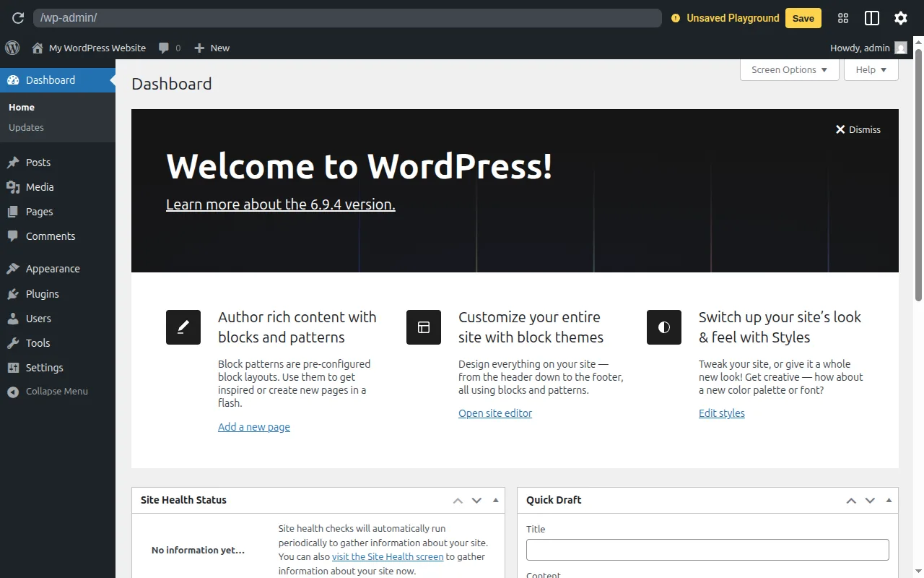
Task: Expand the Screen Options dropdown
Action: (x=789, y=69)
